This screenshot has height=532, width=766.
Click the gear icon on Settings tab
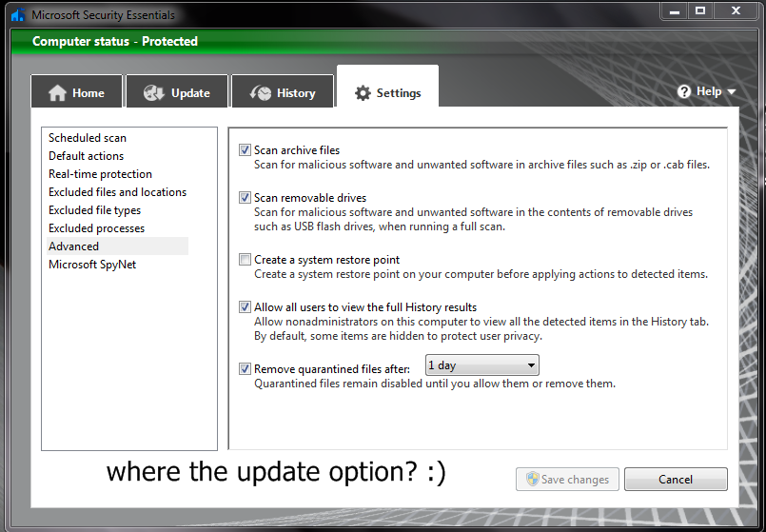tap(363, 93)
